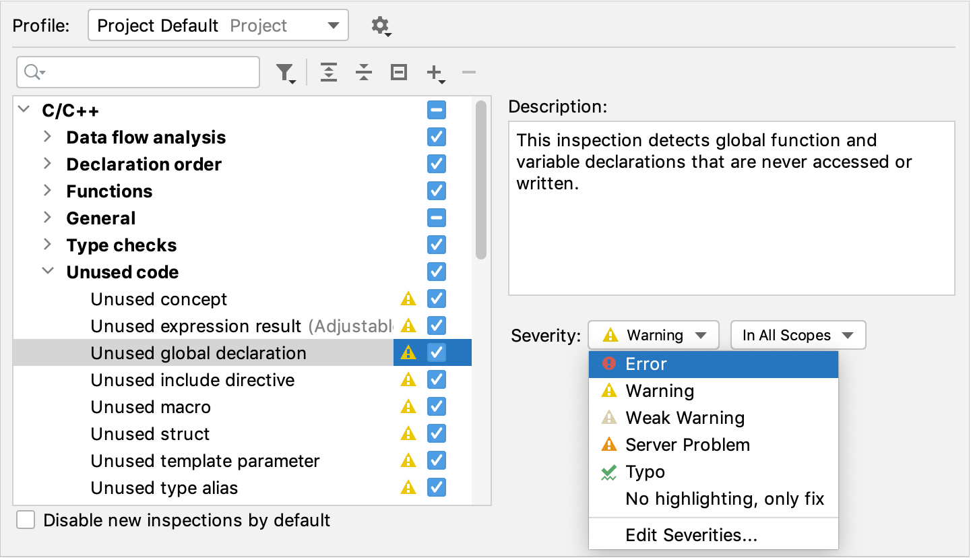Click the search magnifier icon
971x560 pixels.
[34, 72]
